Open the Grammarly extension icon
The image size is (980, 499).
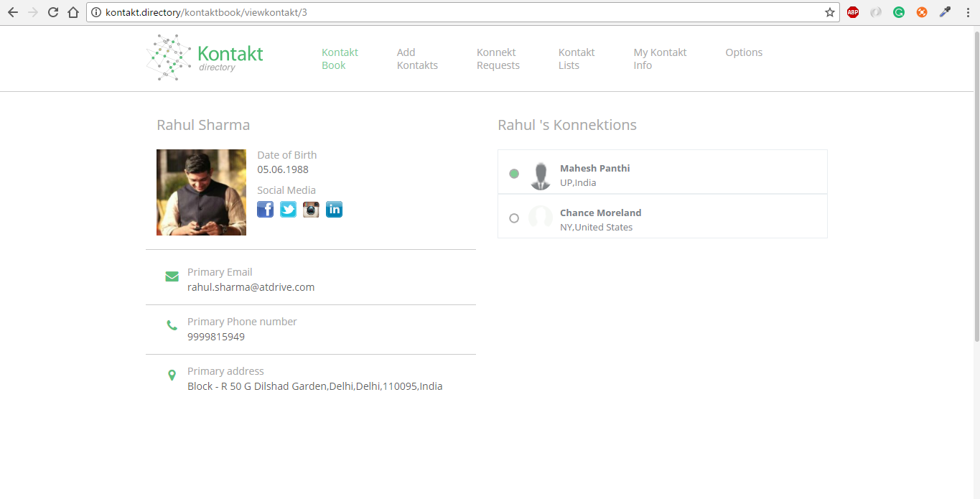click(899, 12)
